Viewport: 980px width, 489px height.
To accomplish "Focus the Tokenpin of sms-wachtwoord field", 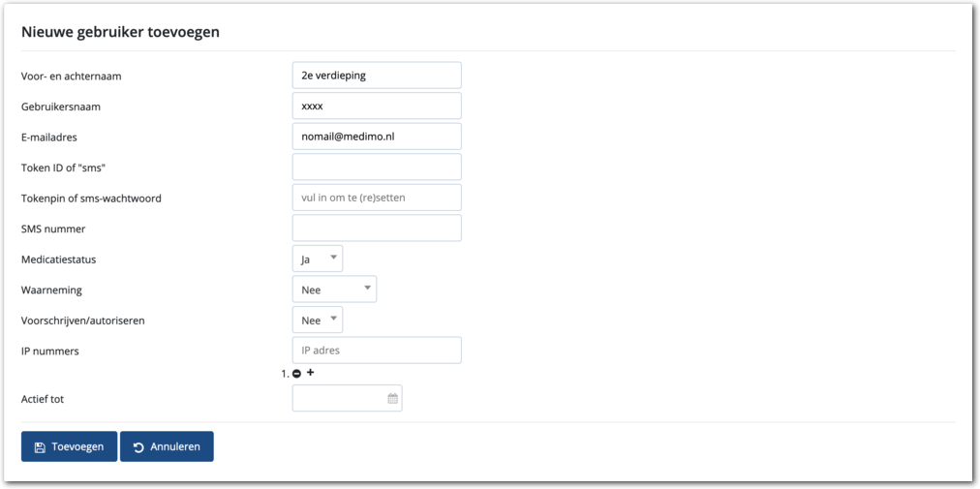I will click(x=377, y=198).
